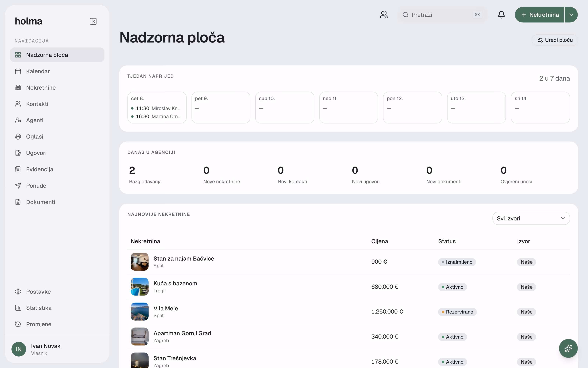Click the Pretraži search field
The width and height of the screenshot is (588, 368).
click(442, 15)
